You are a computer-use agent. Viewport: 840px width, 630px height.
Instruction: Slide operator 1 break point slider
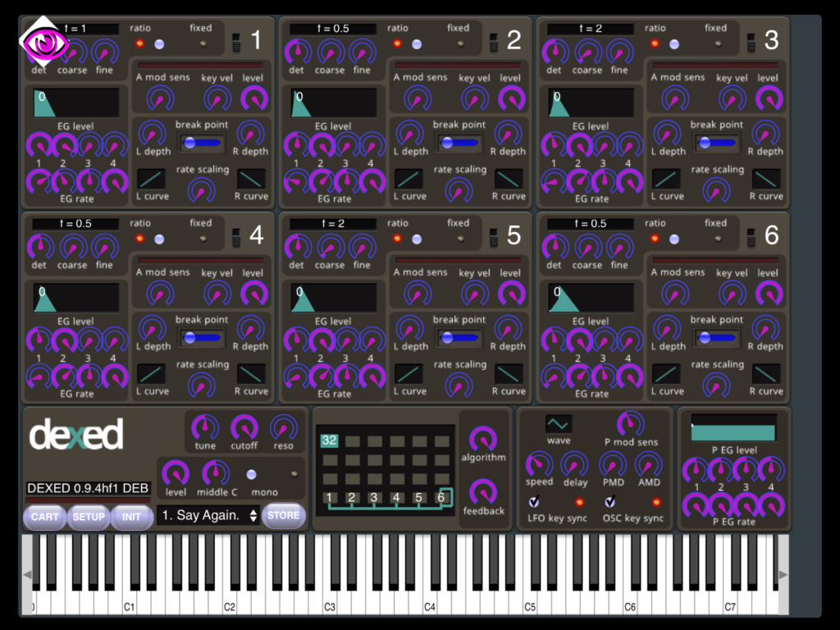pyautogui.click(x=202, y=143)
